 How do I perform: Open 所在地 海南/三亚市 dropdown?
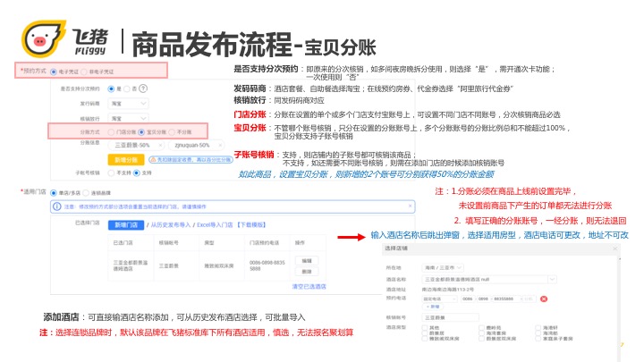click(443, 267)
